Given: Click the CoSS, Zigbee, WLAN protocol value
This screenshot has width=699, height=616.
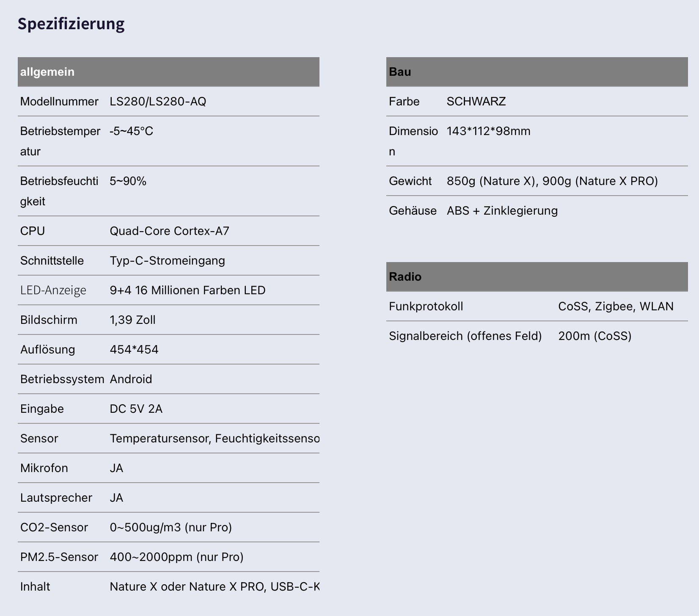Looking at the screenshot, I should point(616,307).
